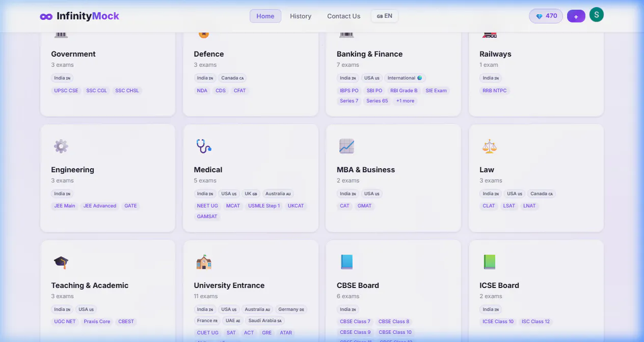Select the ICSE Class 10 tag
Viewport: 644px width, 342px height.
tap(498, 322)
